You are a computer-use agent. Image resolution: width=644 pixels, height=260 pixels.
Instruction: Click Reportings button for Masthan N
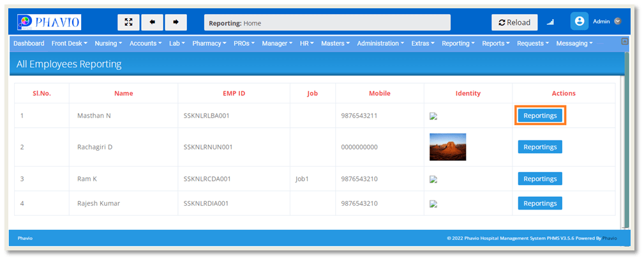[x=540, y=116]
